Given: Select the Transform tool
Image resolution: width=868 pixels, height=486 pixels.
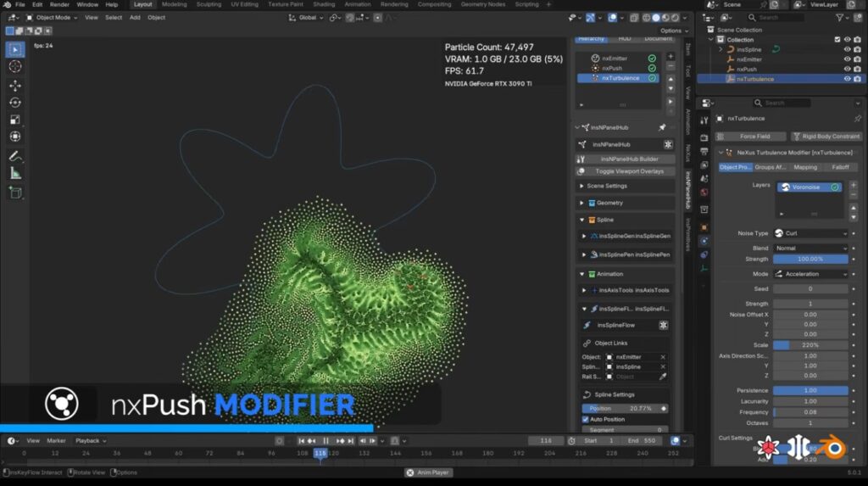Looking at the screenshot, I should (x=15, y=137).
